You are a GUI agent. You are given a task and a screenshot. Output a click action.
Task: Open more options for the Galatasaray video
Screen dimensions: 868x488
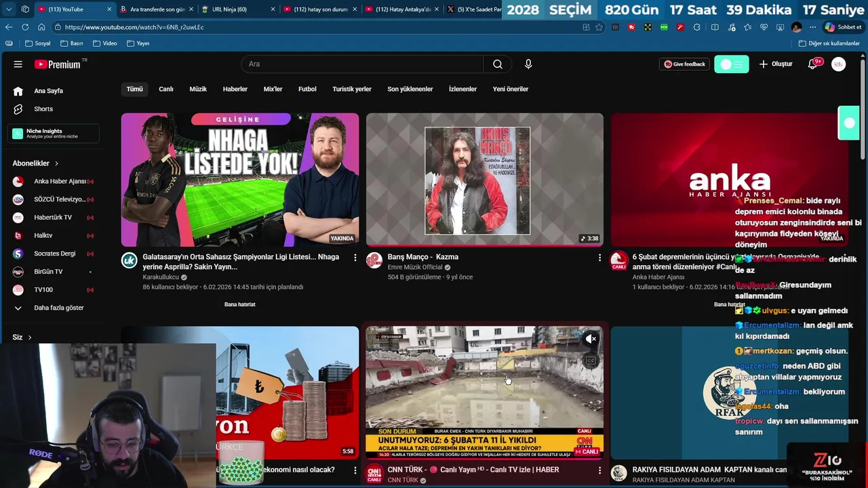(355, 258)
